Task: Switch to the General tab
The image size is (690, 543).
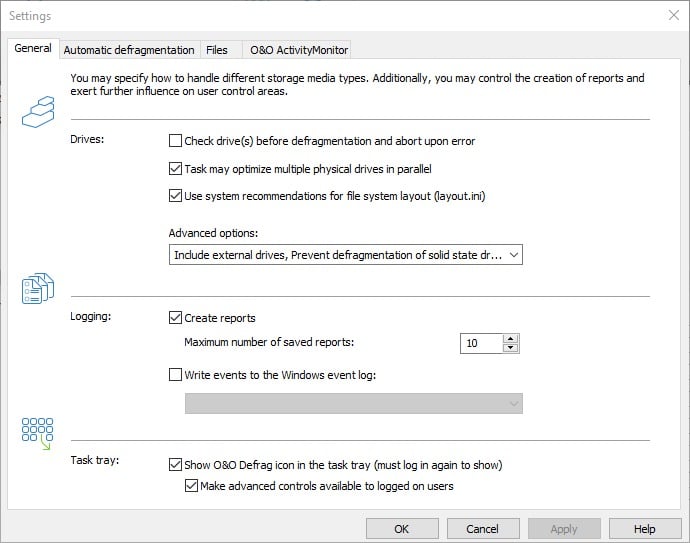Action: [33, 48]
